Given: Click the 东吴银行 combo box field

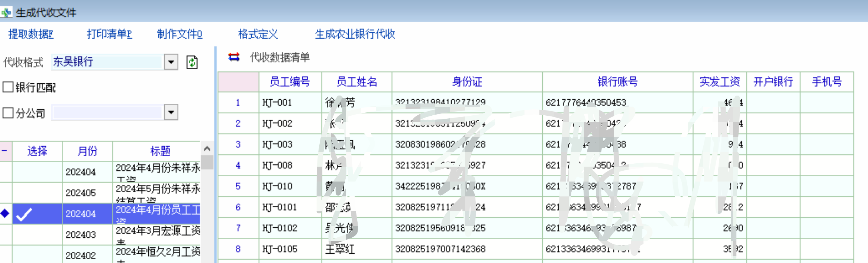Looking at the screenshot, I should [107, 62].
